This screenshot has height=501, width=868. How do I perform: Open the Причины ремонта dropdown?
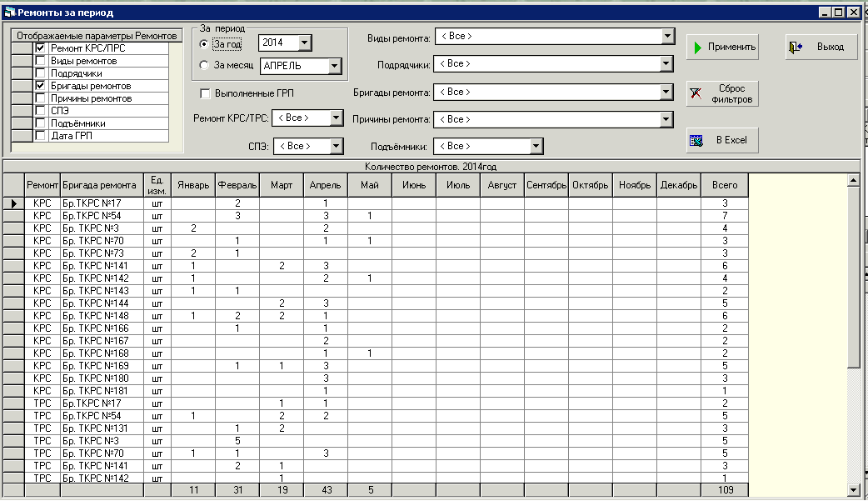tap(666, 119)
